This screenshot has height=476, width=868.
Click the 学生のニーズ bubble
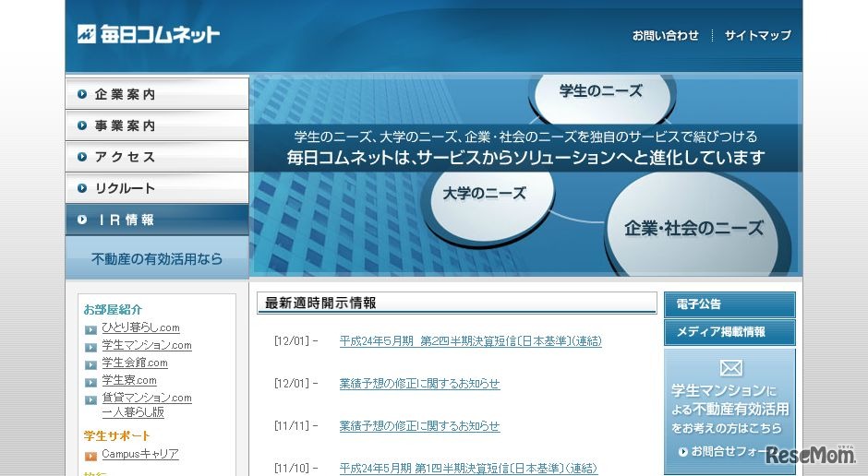point(601,99)
